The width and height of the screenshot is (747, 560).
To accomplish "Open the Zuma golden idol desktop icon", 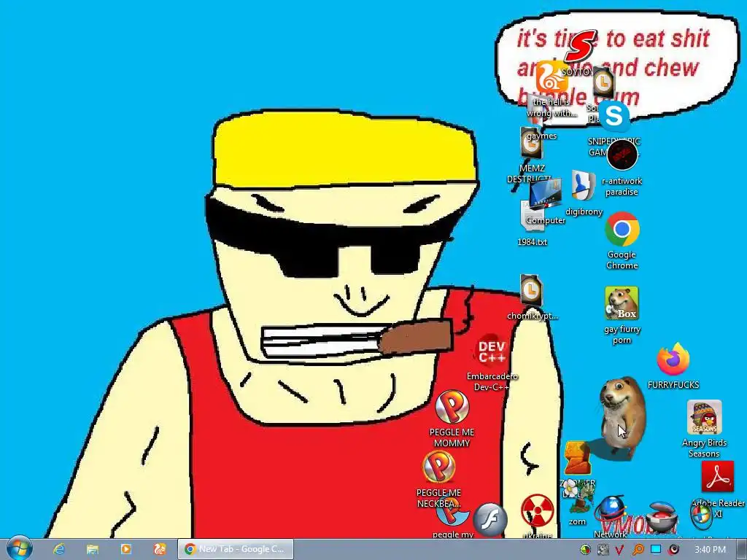I will coord(577,459).
